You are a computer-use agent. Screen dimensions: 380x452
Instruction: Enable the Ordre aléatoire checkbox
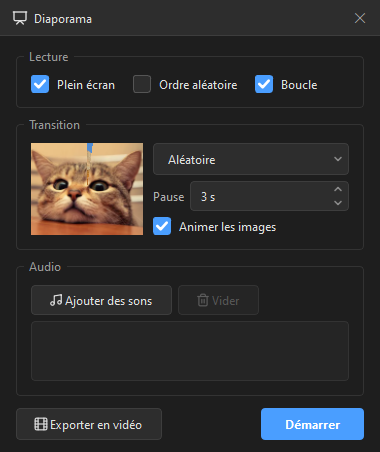142,84
